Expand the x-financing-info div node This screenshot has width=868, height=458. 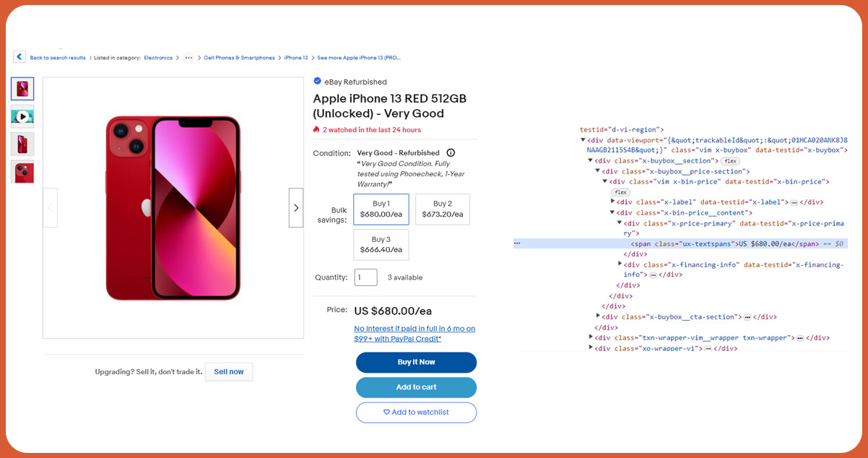pyautogui.click(x=620, y=264)
